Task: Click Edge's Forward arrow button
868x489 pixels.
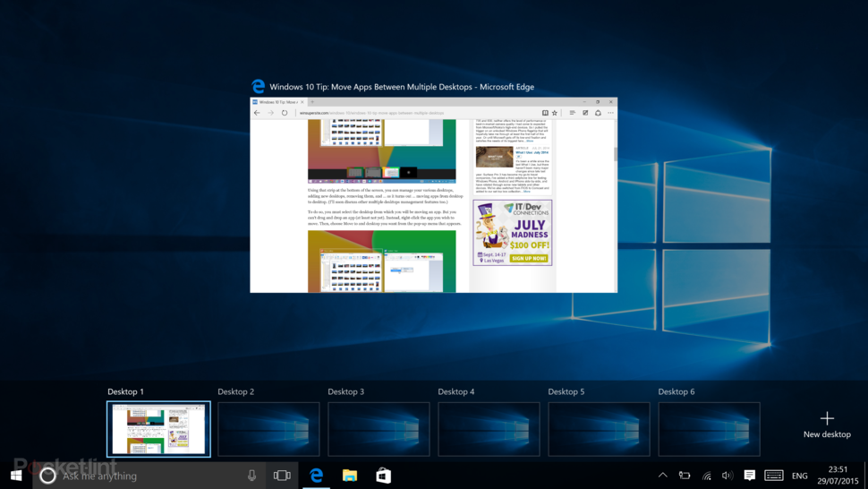Action: click(x=271, y=113)
